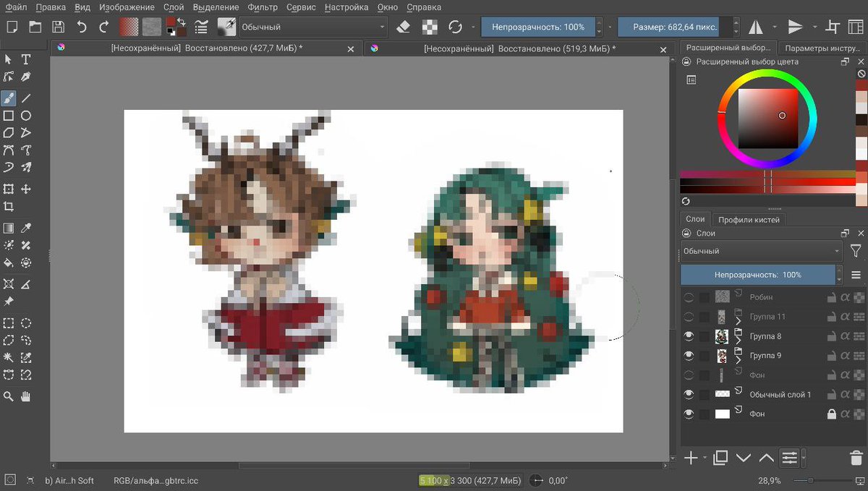Toggle vertical mirror painting mode
Viewport: 868px width, 491px height.
tap(795, 27)
